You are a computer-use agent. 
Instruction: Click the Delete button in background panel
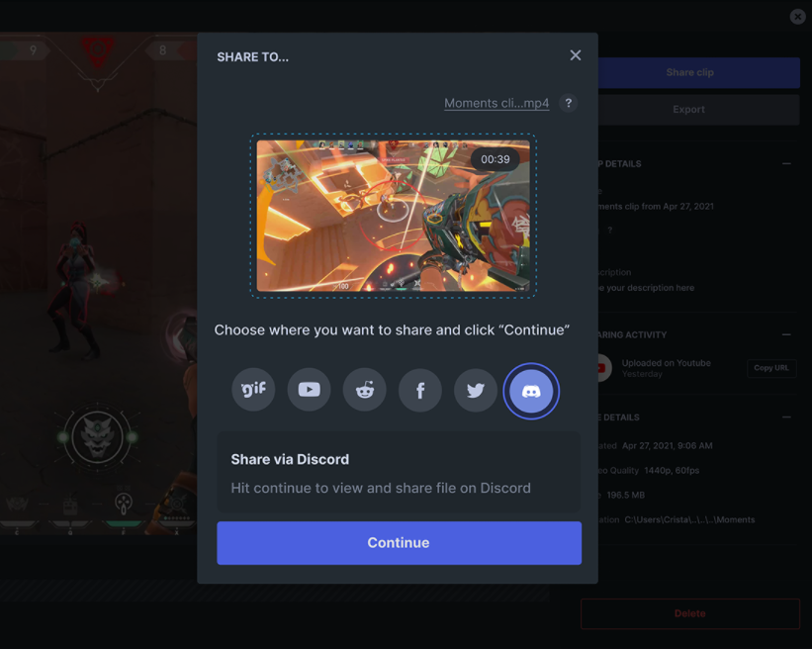pos(690,613)
